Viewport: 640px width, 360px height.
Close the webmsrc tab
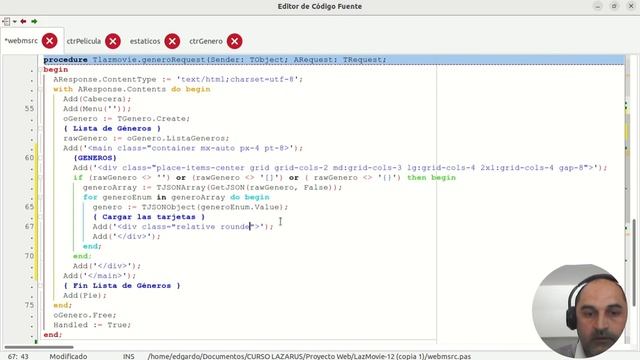(49, 41)
